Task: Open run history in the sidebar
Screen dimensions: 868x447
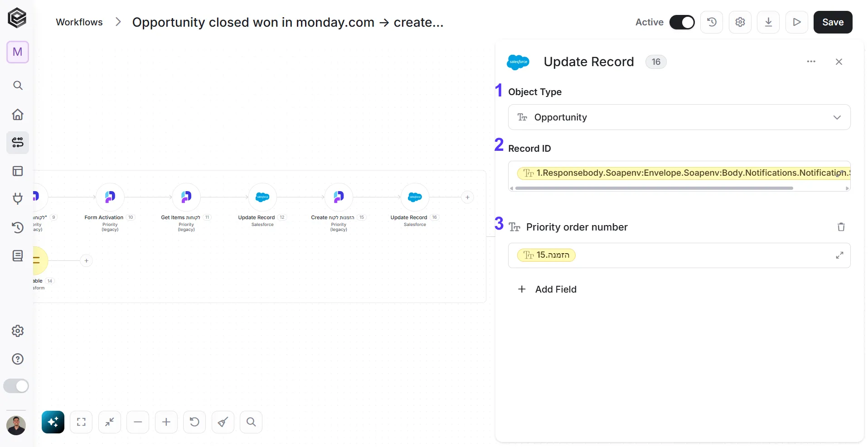Action: 18,227
